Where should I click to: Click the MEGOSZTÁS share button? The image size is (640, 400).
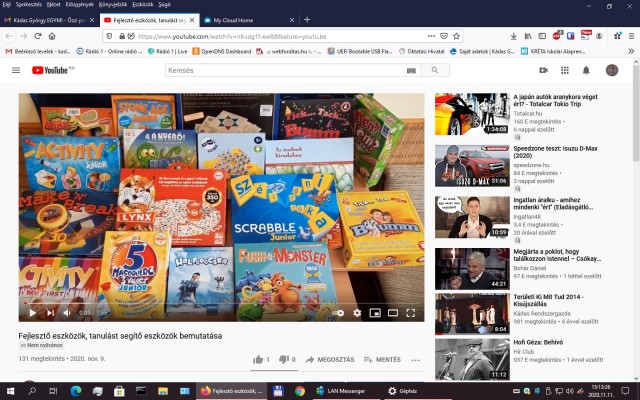pyautogui.click(x=330, y=360)
